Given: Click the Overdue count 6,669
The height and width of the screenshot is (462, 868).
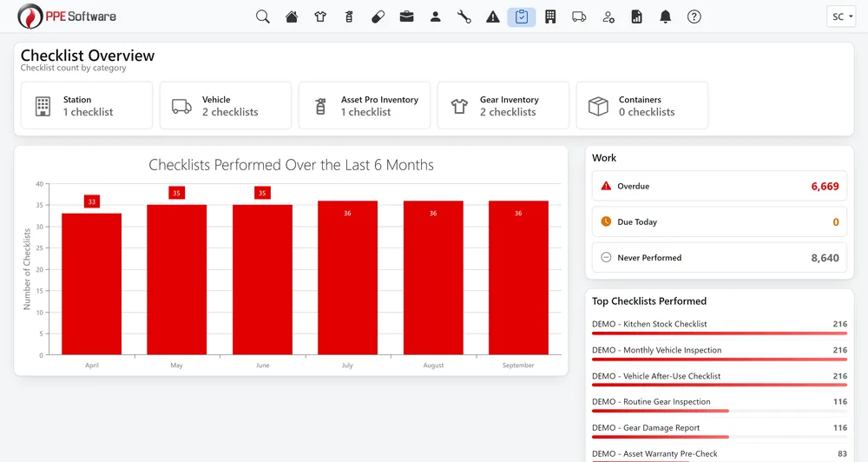Looking at the screenshot, I should point(825,187).
